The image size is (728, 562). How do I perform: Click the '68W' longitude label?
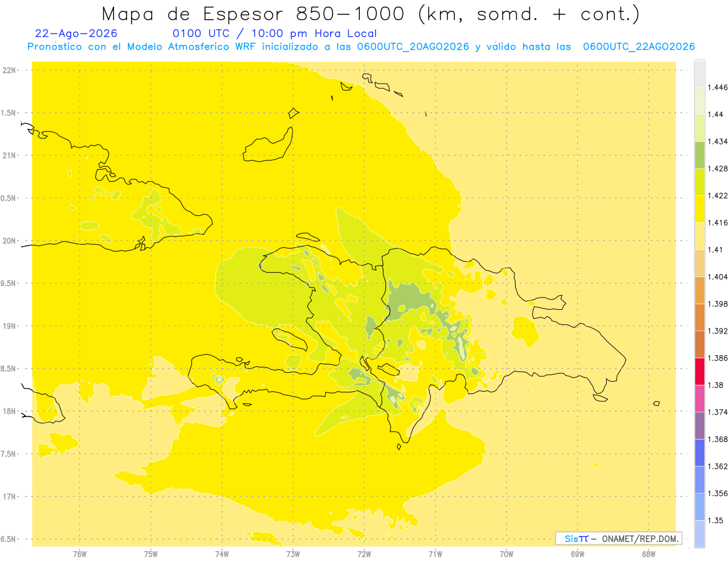coord(649,554)
